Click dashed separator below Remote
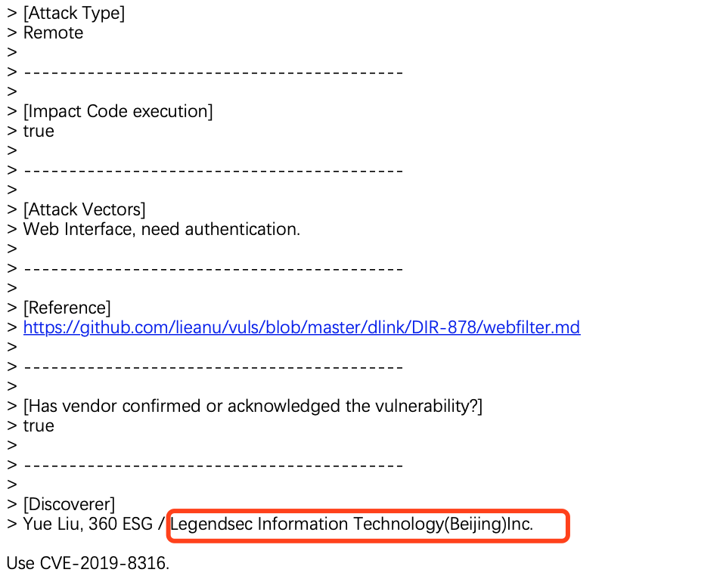726x588 pixels. click(x=213, y=73)
